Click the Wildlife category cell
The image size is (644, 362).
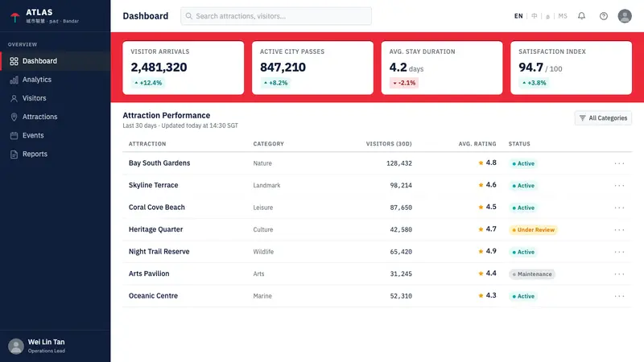pyautogui.click(x=263, y=252)
